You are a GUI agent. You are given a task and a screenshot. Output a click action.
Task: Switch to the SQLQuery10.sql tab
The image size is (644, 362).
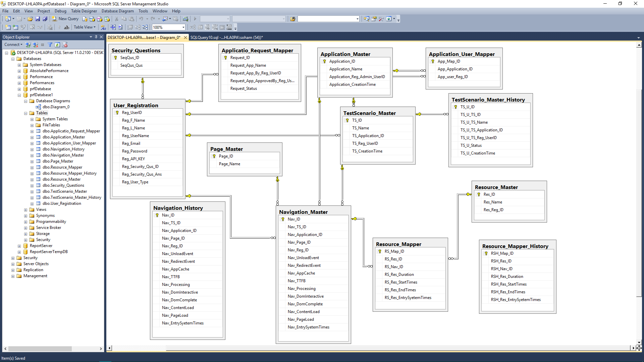(x=226, y=38)
